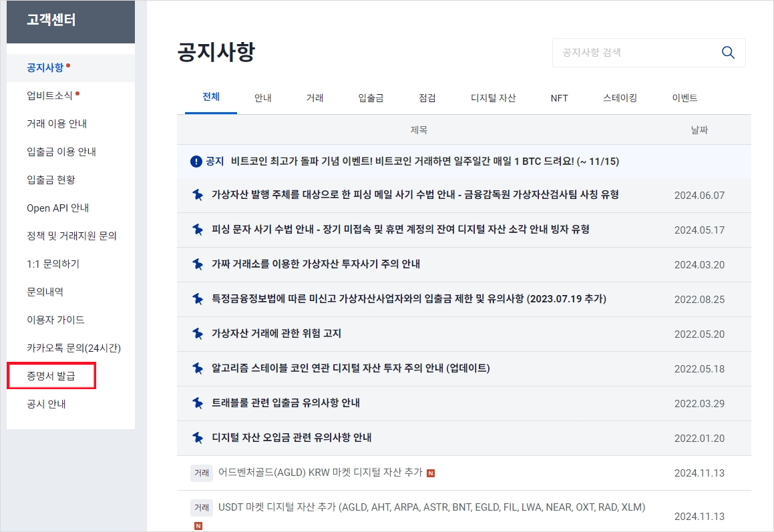Click pin icon beside 가짜 거래소 notice
Screen dimensions: 774x532
(x=198, y=264)
